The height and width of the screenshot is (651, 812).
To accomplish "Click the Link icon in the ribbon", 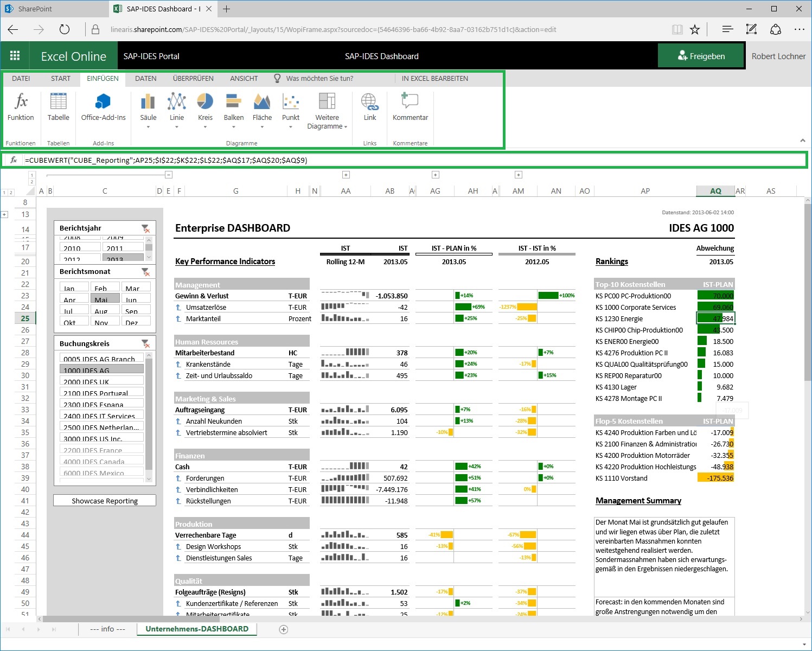I will click(370, 107).
